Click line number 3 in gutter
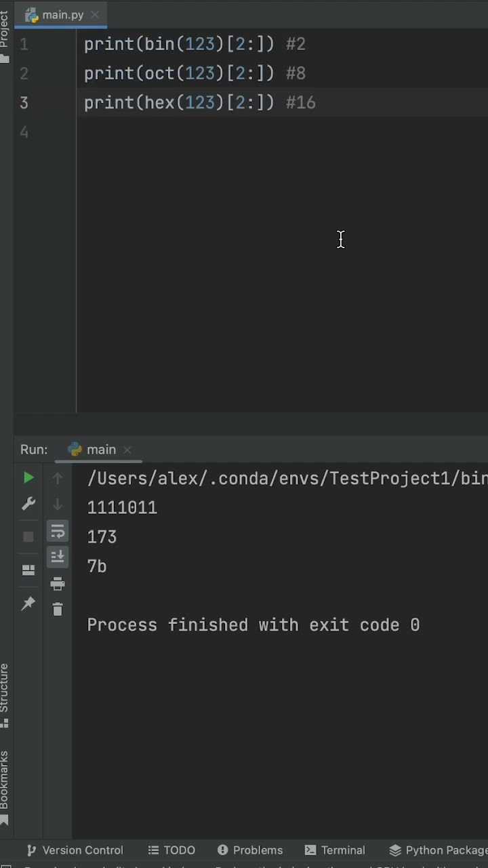 (x=24, y=102)
